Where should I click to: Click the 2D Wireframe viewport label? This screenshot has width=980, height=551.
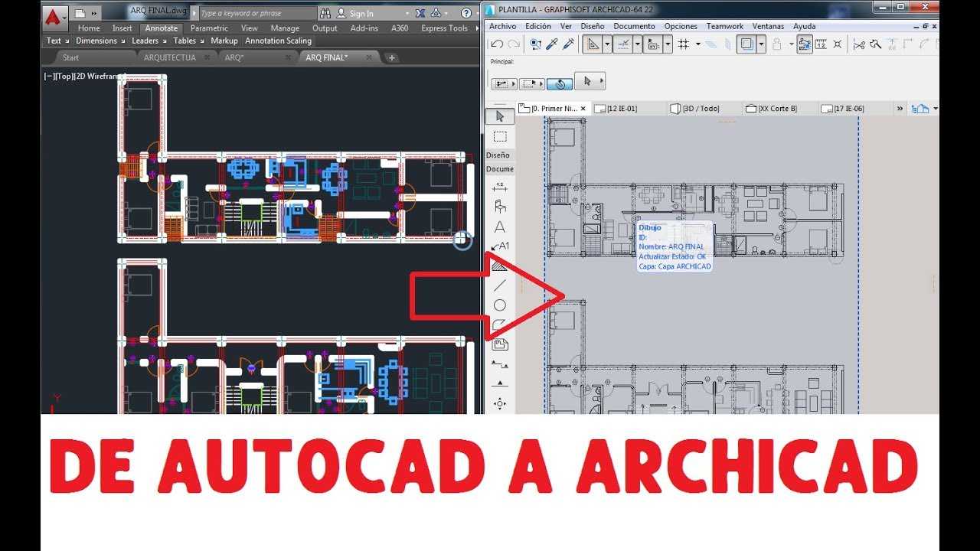click(99, 77)
